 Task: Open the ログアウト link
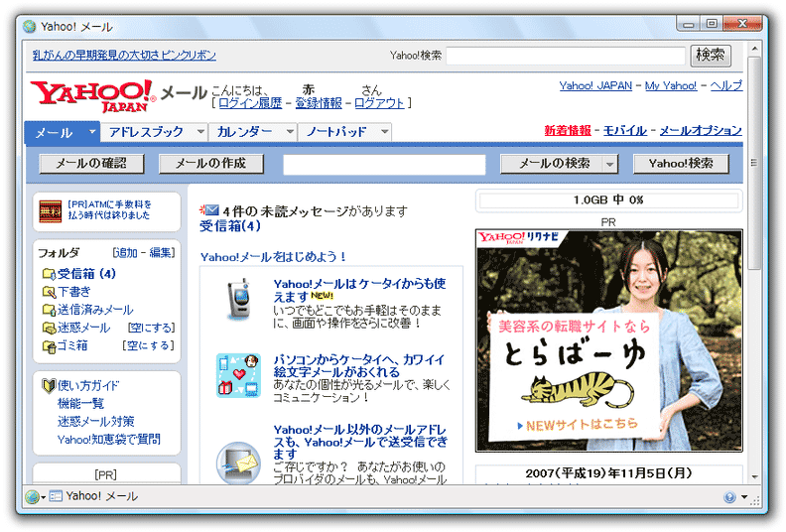click(x=379, y=103)
